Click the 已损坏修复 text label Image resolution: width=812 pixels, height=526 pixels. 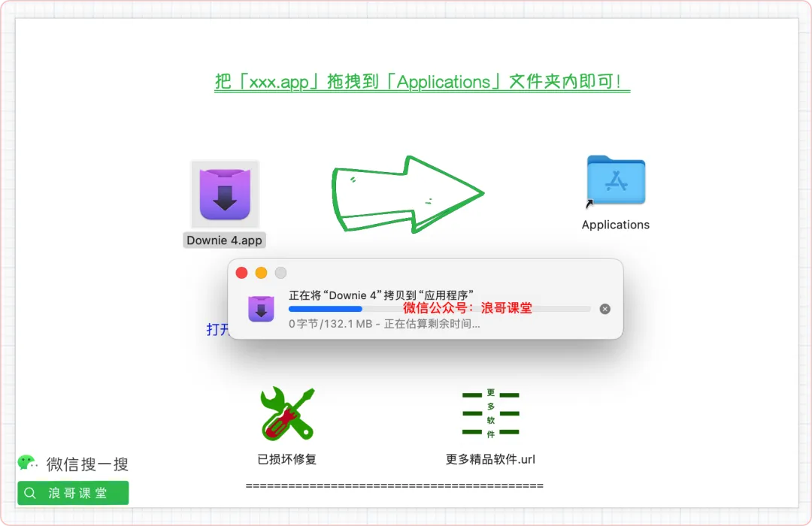pyautogui.click(x=287, y=459)
